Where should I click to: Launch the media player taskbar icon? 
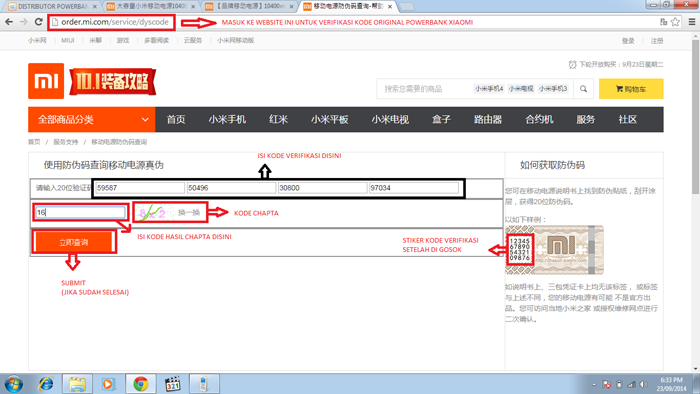point(108,384)
